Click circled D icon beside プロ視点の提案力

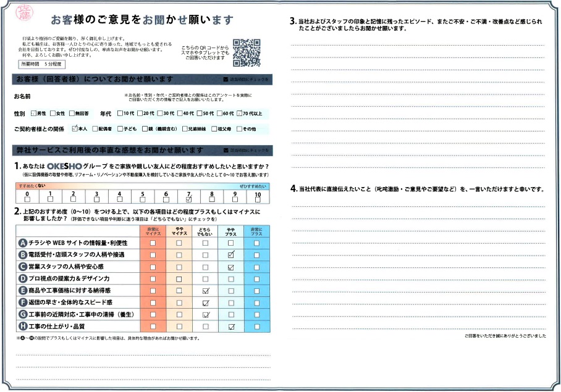point(23,278)
